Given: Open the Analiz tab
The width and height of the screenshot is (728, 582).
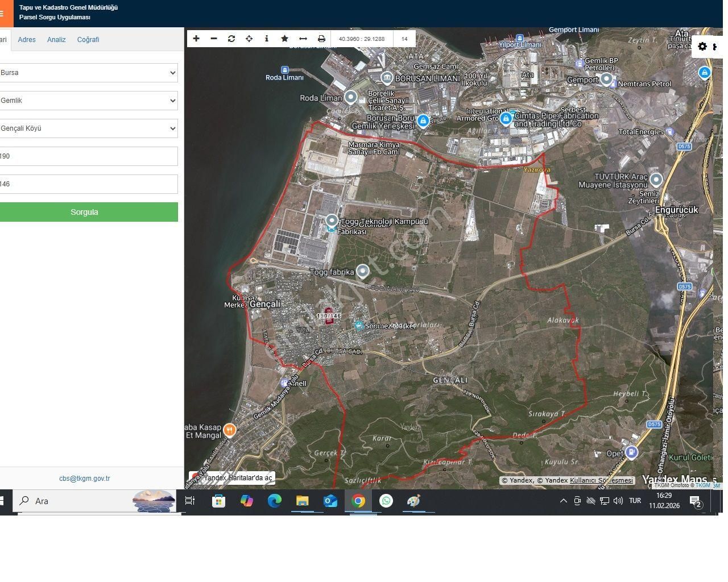Looking at the screenshot, I should (x=56, y=39).
